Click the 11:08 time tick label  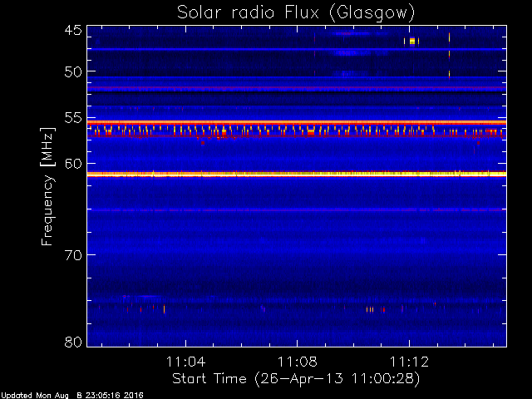(x=298, y=362)
